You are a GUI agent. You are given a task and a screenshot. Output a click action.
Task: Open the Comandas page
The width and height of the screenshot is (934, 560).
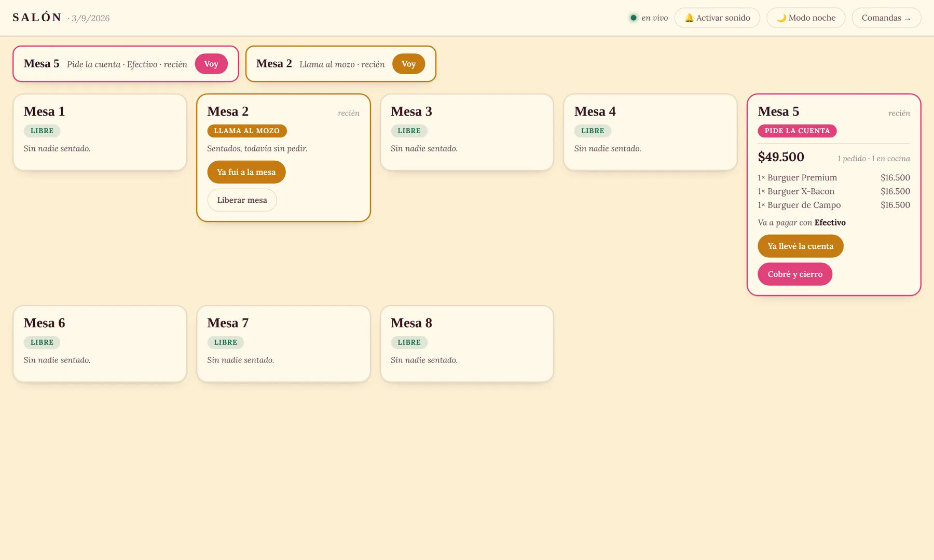coord(886,18)
